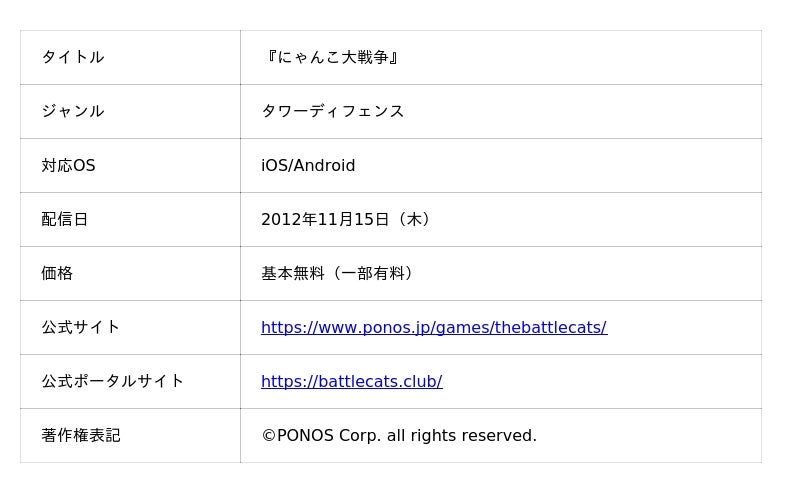Screen dimensions: 800x493
Task: Click the iOS/Android value text
Action: click(x=308, y=165)
